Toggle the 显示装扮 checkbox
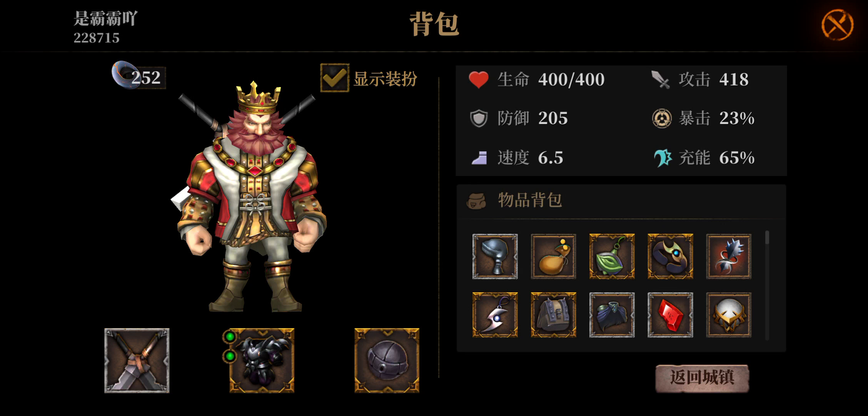The image size is (868, 416). [335, 78]
